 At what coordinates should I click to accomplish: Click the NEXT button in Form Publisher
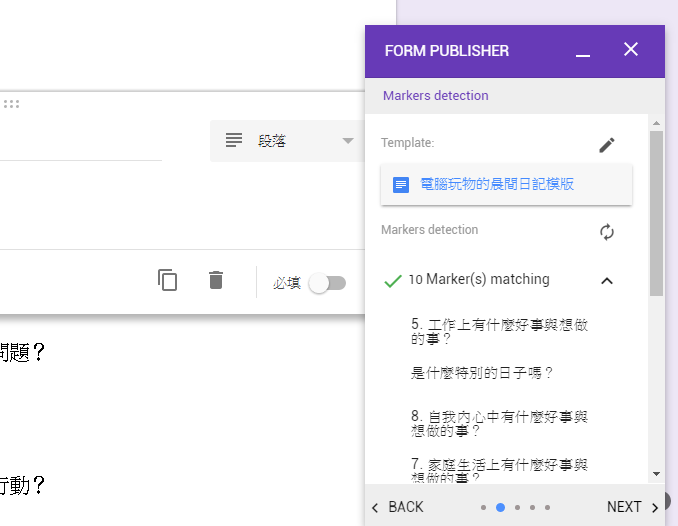pos(632,507)
